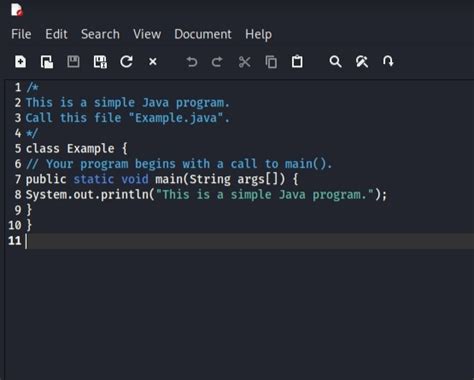This screenshot has height=380, width=474.
Task: Open the View menu
Action: (x=147, y=34)
